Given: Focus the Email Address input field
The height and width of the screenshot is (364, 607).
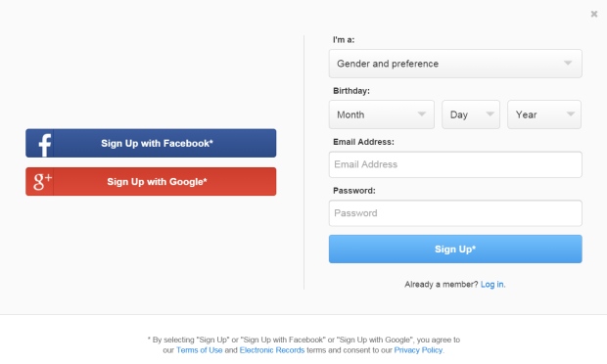Looking at the screenshot, I should 455,164.
